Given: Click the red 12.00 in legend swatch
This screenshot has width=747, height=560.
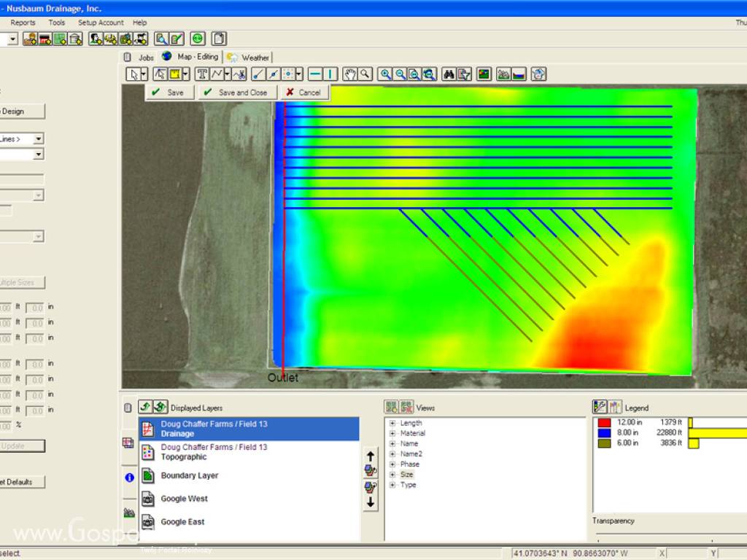Looking at the screenshot, I should click(x=604, y=422).
